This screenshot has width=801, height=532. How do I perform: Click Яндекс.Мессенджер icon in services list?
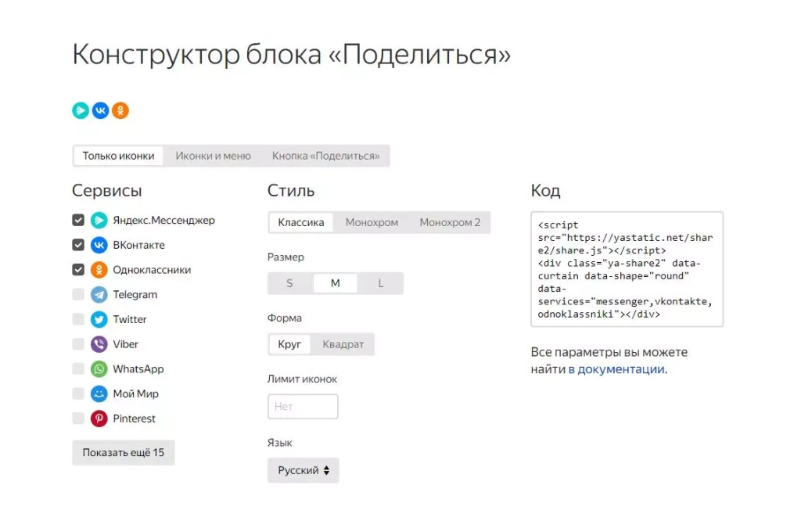pos(99,221)
